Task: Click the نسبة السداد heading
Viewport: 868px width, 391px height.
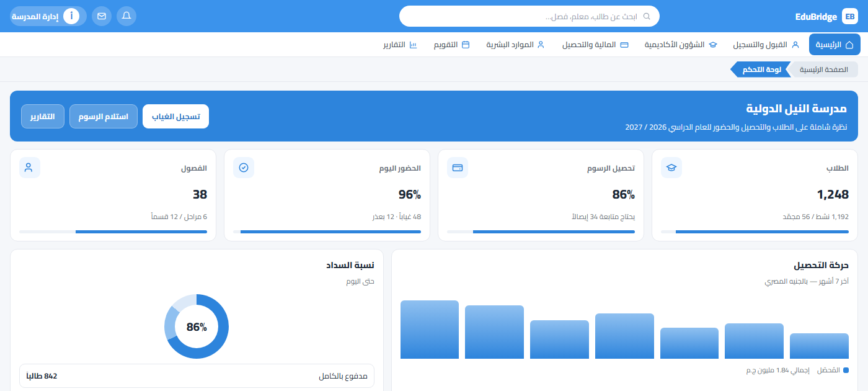Action: pos(350,266)
